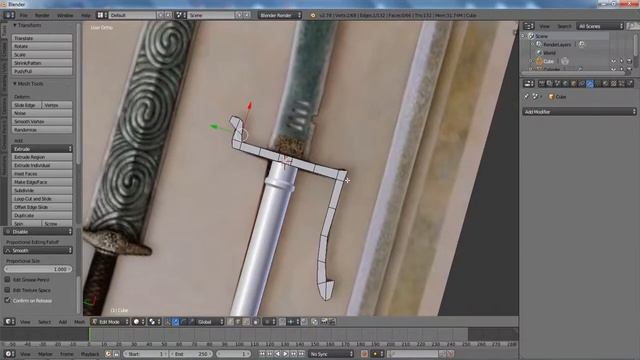640x360 pixels.
Task: Toggle Confirm on Release checkbox
Action: click(7, 300)
